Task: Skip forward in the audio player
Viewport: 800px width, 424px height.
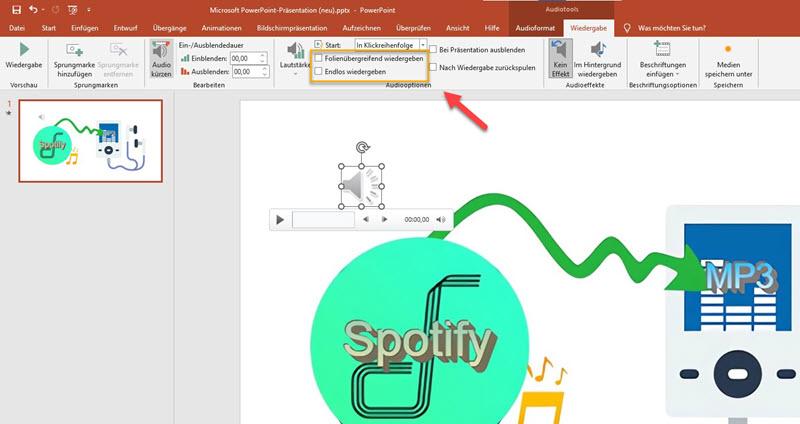Action: [384, 219]
